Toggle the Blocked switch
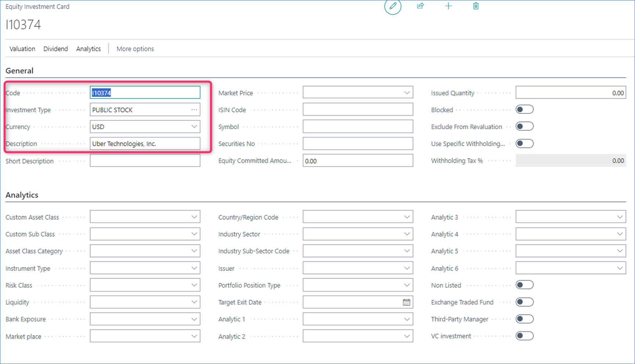This screenshot has width=635, height=364. pyautogui.click(x=524, y=109)
